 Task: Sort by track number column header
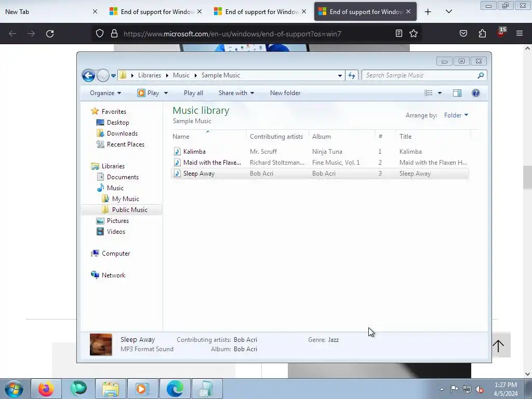(385, 137)
